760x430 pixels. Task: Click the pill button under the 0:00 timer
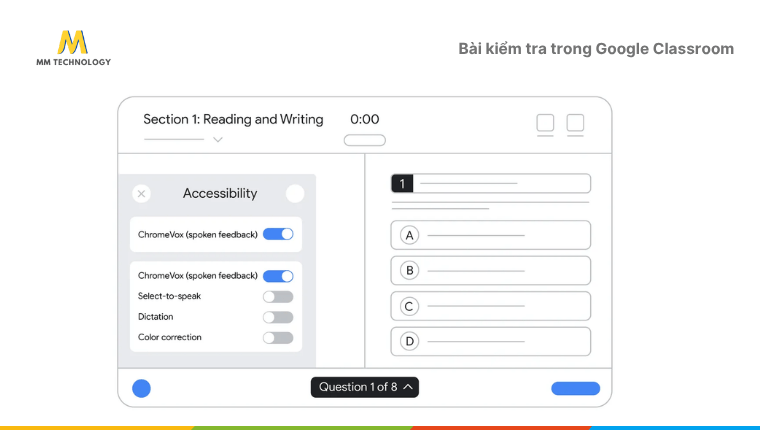click(x=365, y=140)
